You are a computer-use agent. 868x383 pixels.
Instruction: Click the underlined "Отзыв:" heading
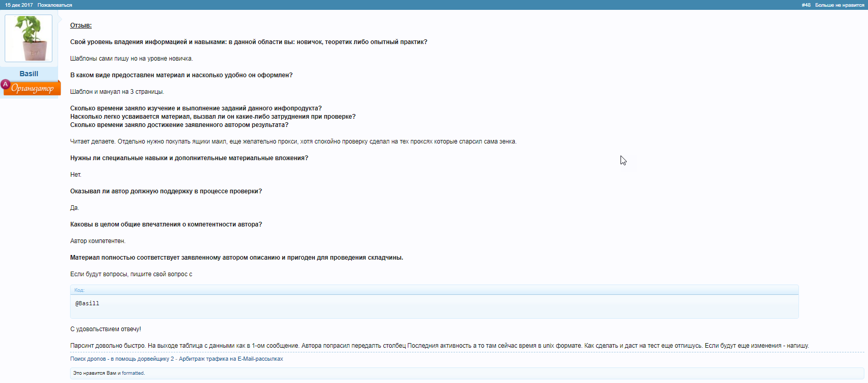click(x=81, y=25)
